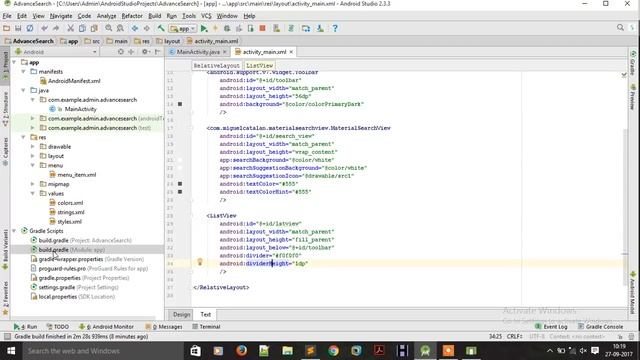The width and height of the screenshot is (640, 360).
Task: Click the Replace icon in toolbar
Action: coord(120,28)
